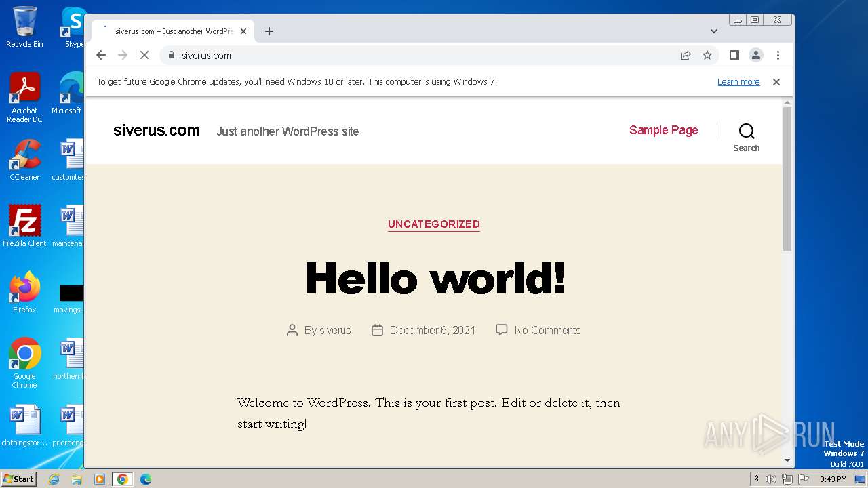Open the Learn more link
868x488 pixels.
tap(738, 82)
